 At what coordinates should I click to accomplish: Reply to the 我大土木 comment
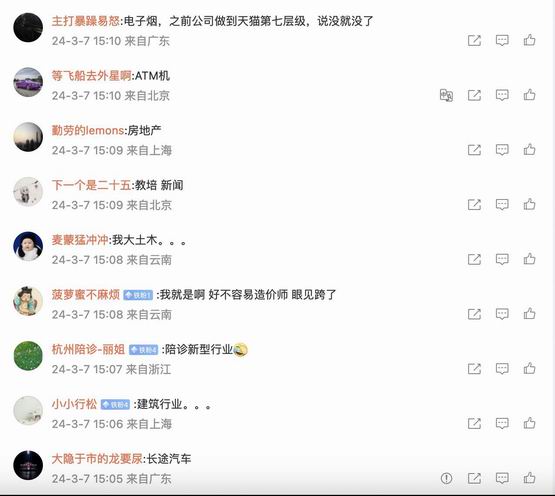coord(502,259)
